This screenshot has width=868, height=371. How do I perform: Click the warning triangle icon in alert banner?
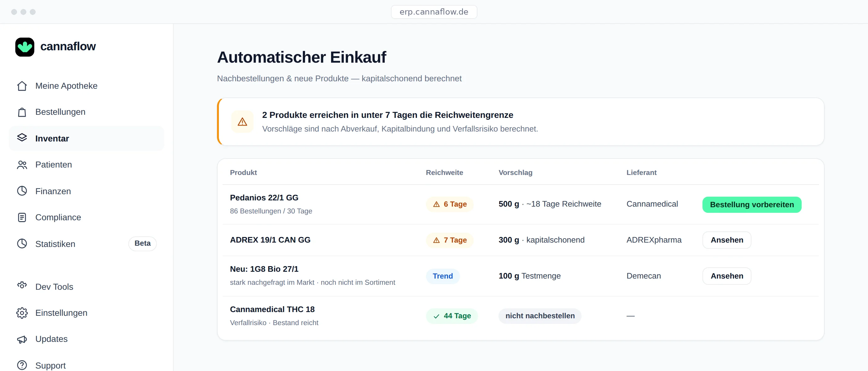pos(242,122)
